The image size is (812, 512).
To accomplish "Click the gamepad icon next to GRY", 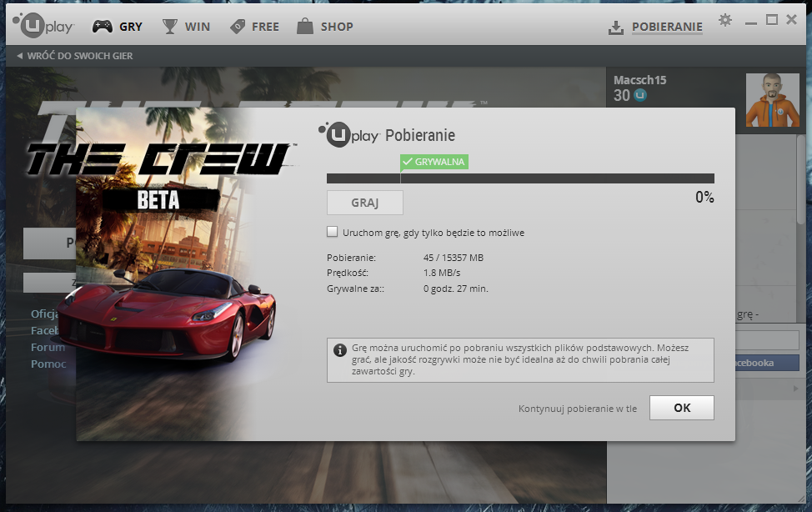I will pyautogui.click(x=102, y=27).
